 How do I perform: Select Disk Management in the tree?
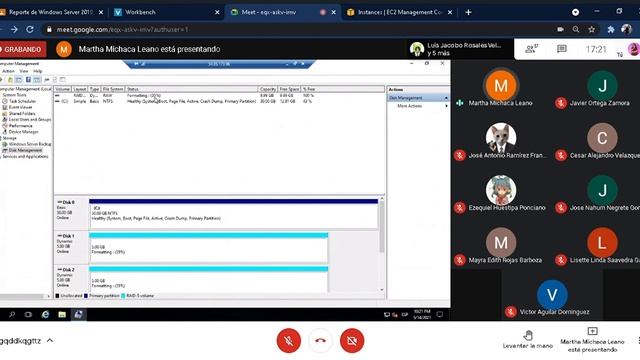coord(25,150)
